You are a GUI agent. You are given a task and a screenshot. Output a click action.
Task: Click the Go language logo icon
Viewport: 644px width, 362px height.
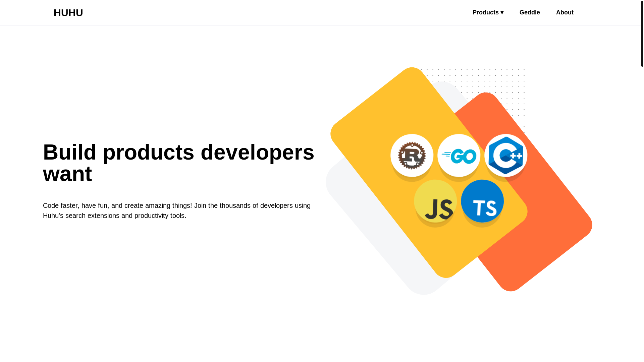click(459, 156)
